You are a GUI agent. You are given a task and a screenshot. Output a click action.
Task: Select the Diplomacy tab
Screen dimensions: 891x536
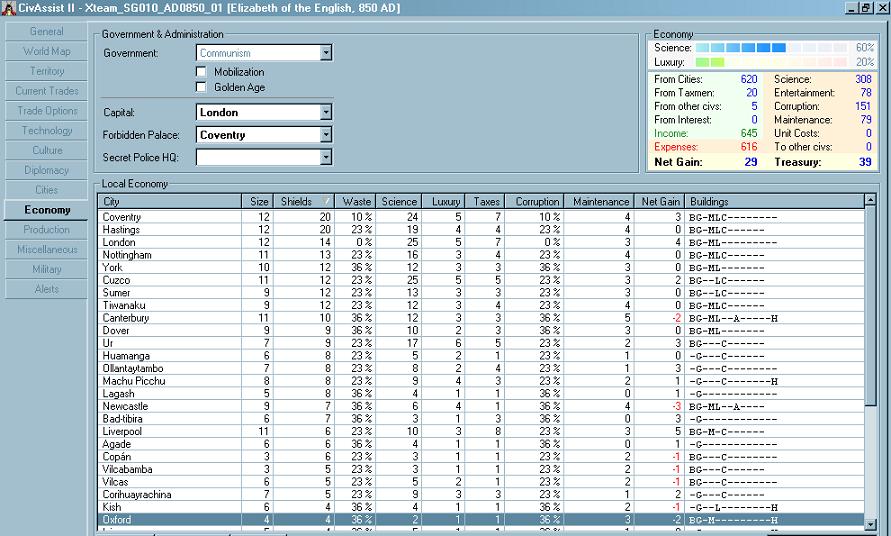click(47, 171)
